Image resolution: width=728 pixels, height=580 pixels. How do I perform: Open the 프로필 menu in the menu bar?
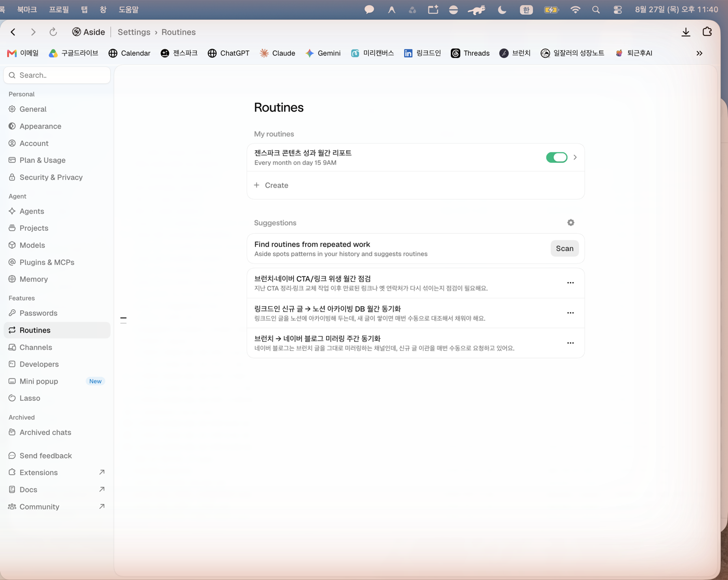(x=59, y=9)
